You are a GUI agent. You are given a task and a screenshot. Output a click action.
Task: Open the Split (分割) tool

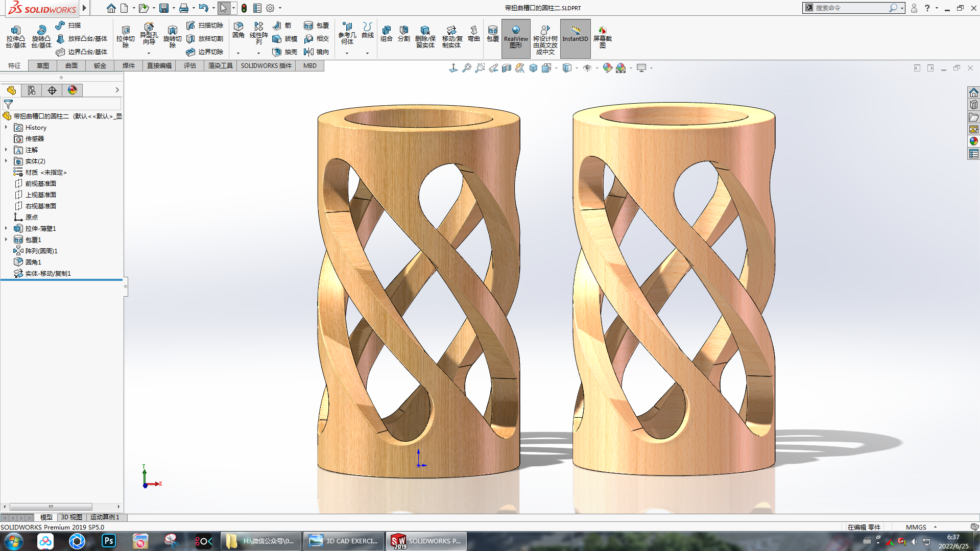point(404,34)
